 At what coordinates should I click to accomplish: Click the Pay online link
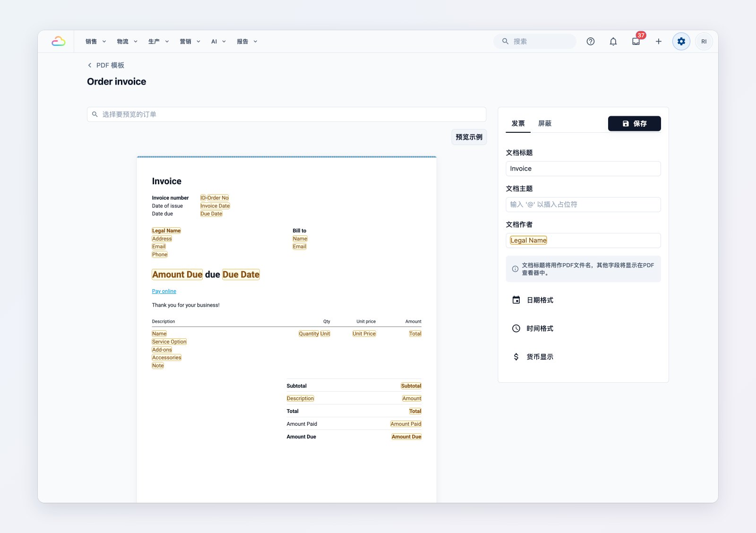164,291
